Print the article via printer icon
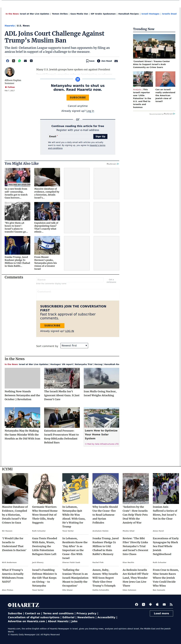Image resolution: width=181 pixels, height=644 pixels. [x=116, y=61]
